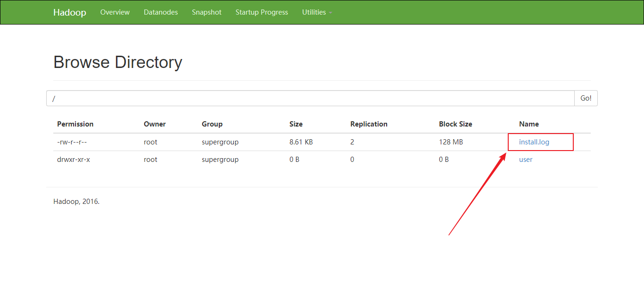This screenshot has width=644, height=295.
Task: Open the Overview tab
Action: pyautogui.click(x=115, y=12)
